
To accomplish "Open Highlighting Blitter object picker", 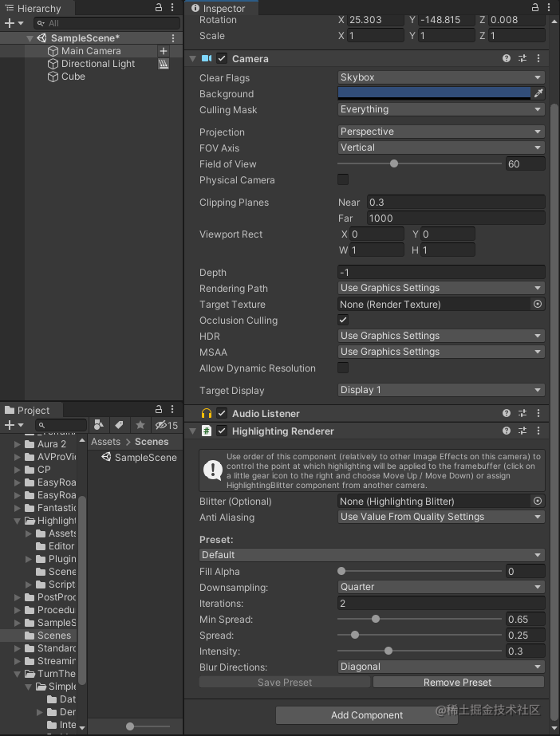I will coord(538,501).
